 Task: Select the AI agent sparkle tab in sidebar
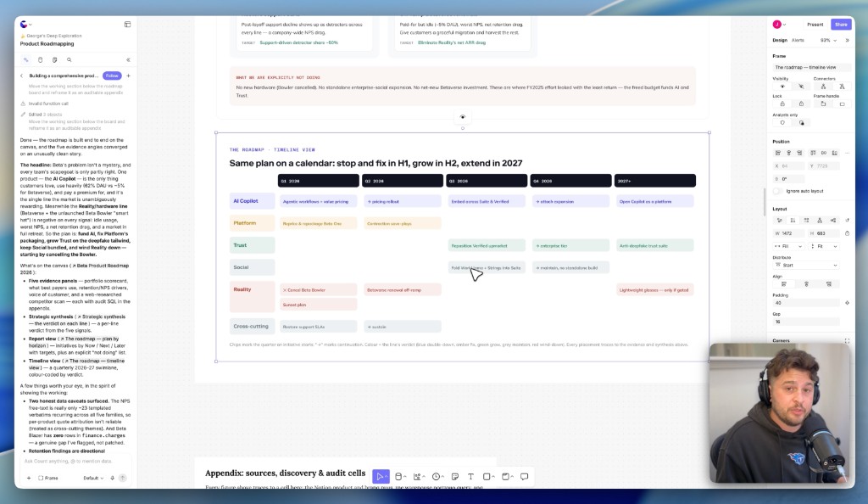(26, 59)
